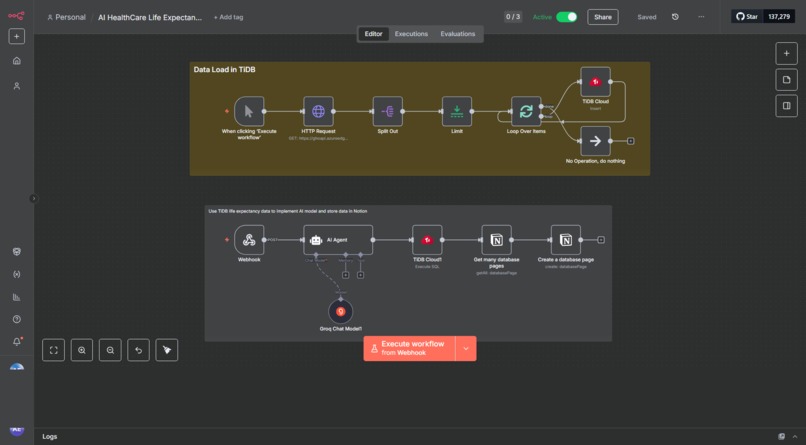Add node after Create a database page
The image size is (806, 445).
[600, 239]
